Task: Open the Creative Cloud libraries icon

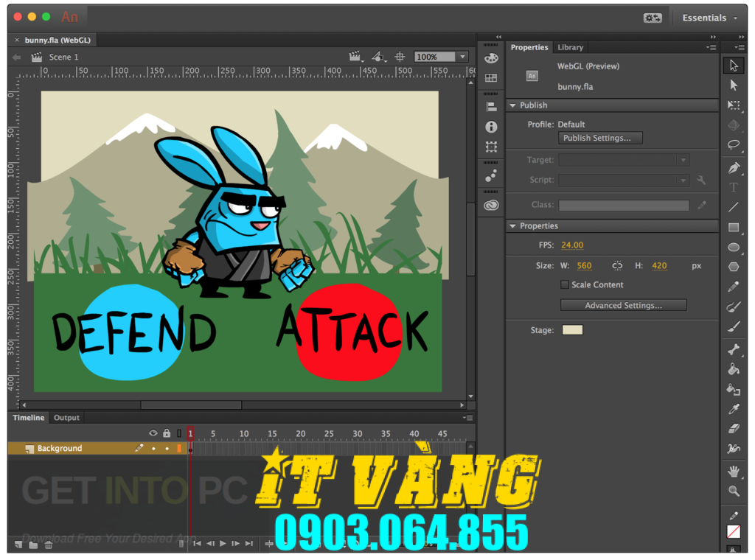Action: click(491, 205)
